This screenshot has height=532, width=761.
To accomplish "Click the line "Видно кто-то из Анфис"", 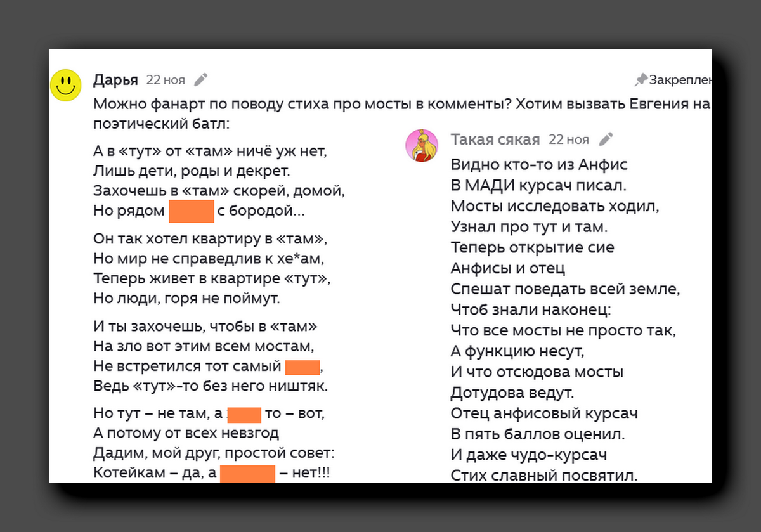I will [x=539, y=165].
